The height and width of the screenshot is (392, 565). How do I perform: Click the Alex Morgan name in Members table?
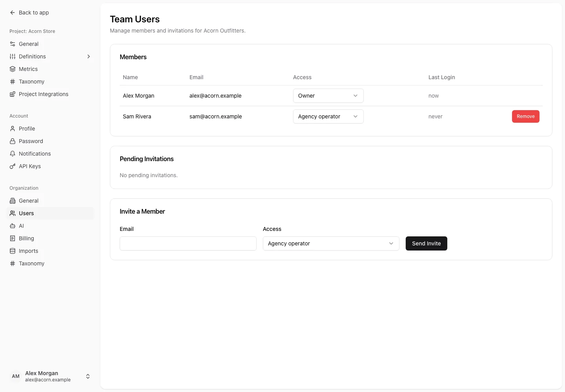pos(139,96)
